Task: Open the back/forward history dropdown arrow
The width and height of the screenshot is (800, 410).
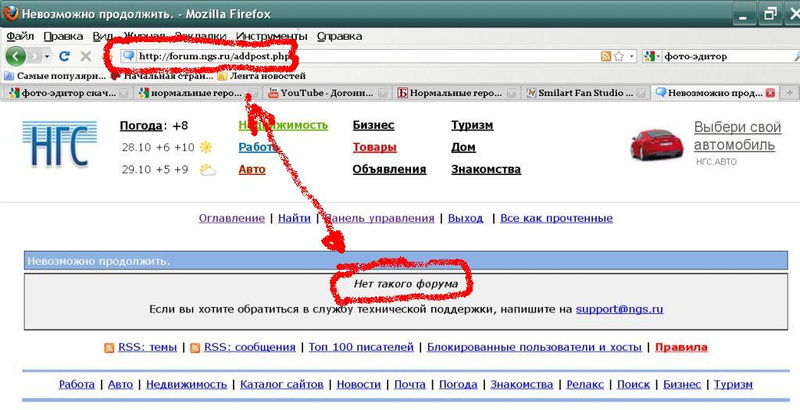Action: coord(47,56)
